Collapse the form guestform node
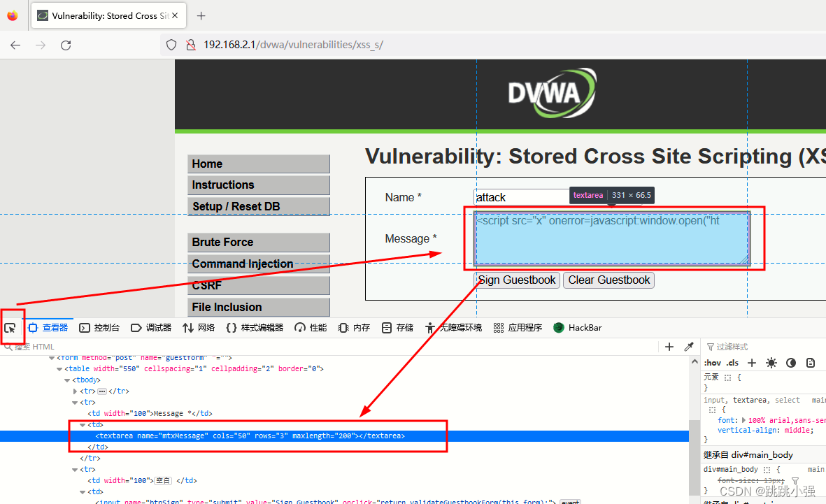Viewport: 826px width, 504px height. click(x=52, y=358)
